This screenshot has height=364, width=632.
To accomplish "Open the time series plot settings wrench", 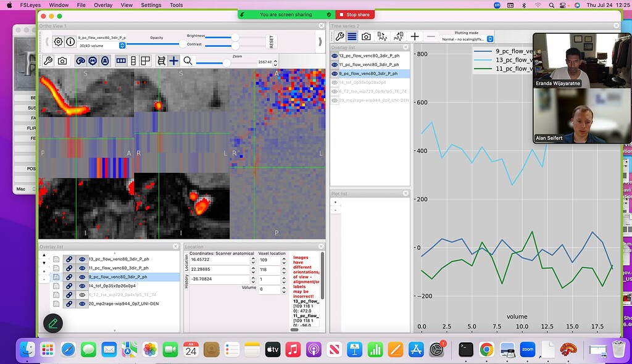I will tap(339, 36).
